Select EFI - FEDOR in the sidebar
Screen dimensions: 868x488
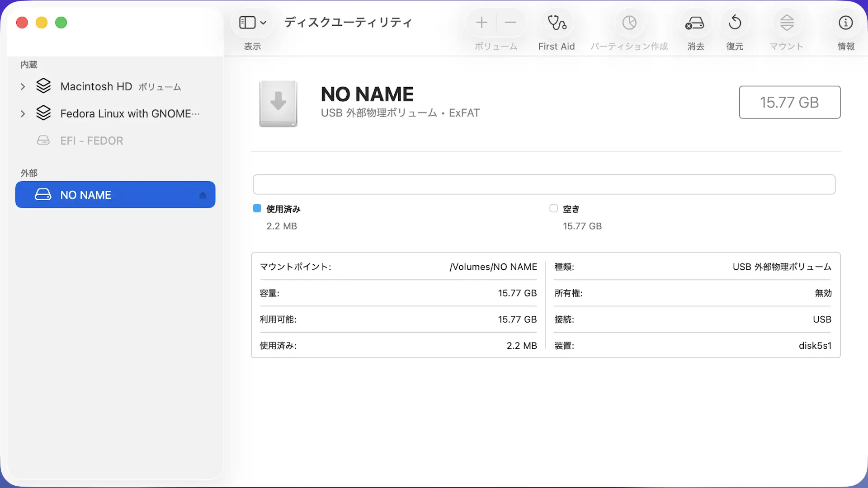tap(91, 141)
